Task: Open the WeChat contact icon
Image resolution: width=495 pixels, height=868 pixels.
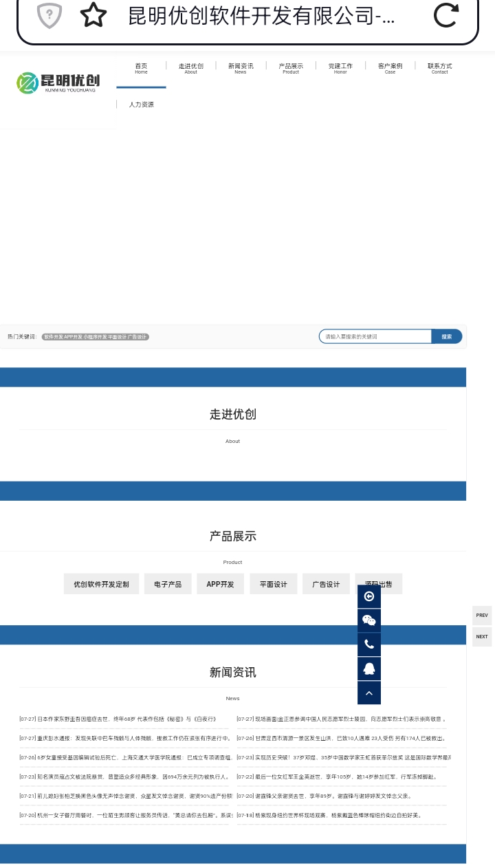Action: pos(369,620)
